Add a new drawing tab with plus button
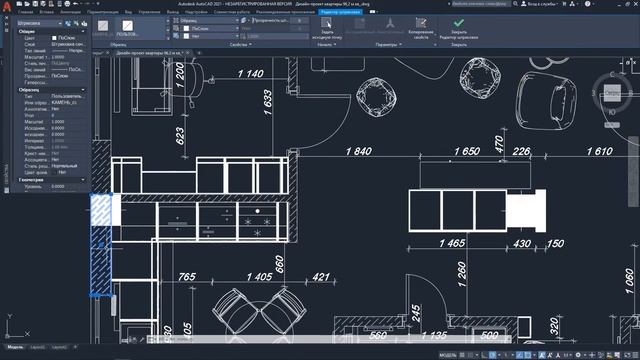 click(199, 53)
